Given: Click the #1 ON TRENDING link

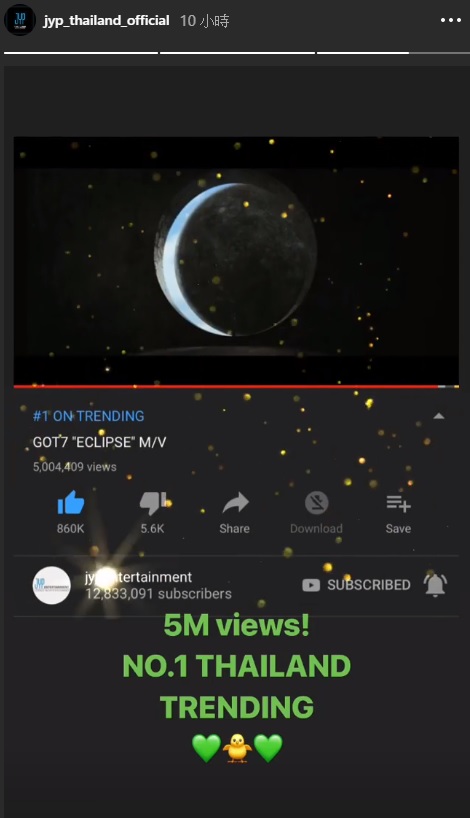Looking at the screenshot, I should tap(89, 416).
